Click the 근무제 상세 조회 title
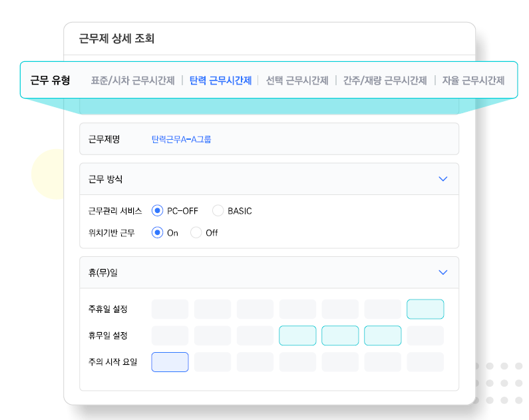This screenshot has width=529, height=420. (x=116, y=39)
